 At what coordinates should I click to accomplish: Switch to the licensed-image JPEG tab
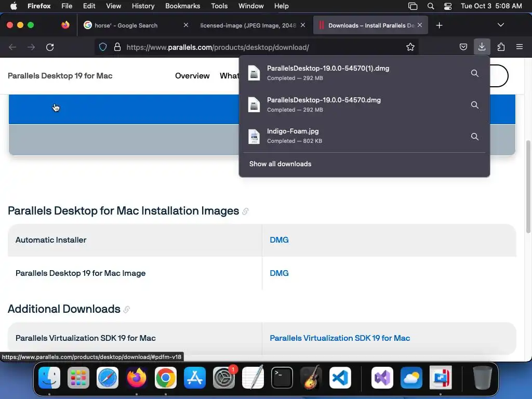(x=253, y=25)
